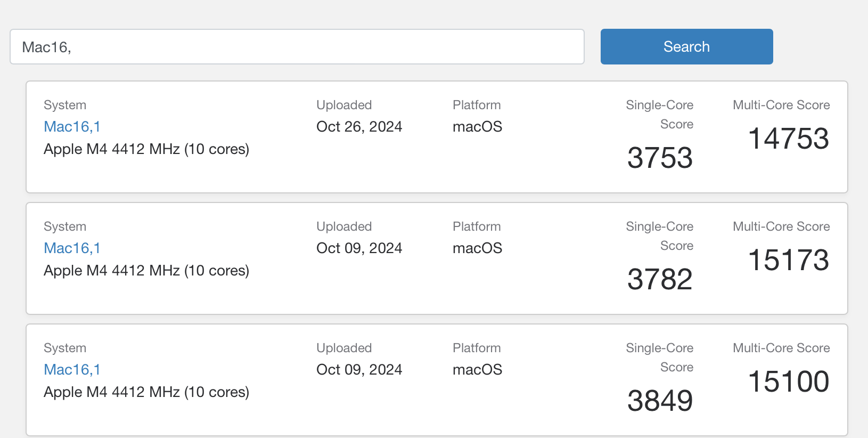The height and width of the screenshot is (438, 868).
Task: Click Apple M4 processor text in the 15173 result
Action: pos(146,271)
